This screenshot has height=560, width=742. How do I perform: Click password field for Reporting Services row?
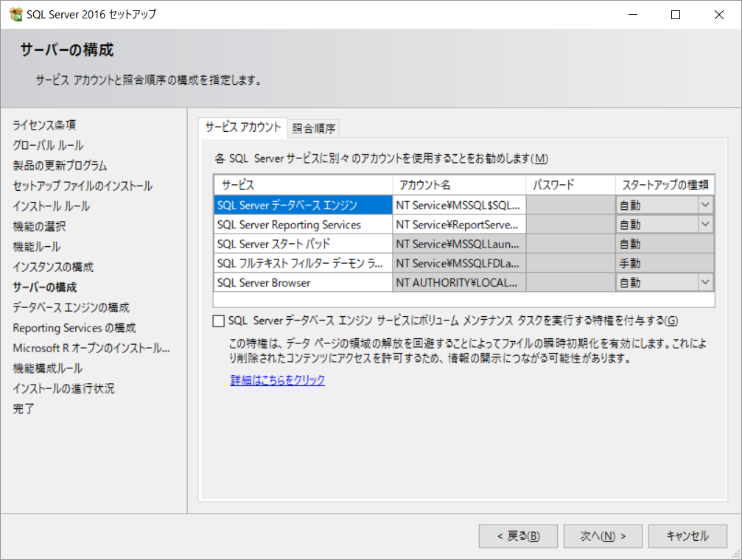tap(571, 225)
